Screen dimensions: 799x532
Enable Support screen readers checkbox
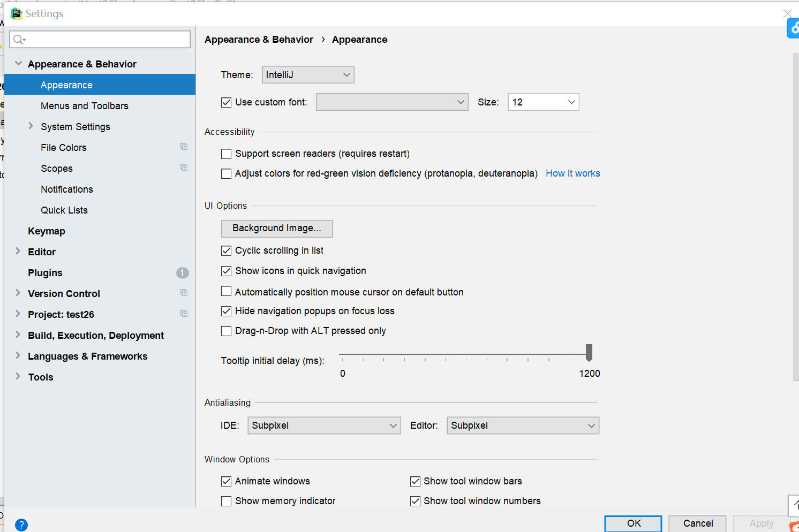[x=227, y=154]
